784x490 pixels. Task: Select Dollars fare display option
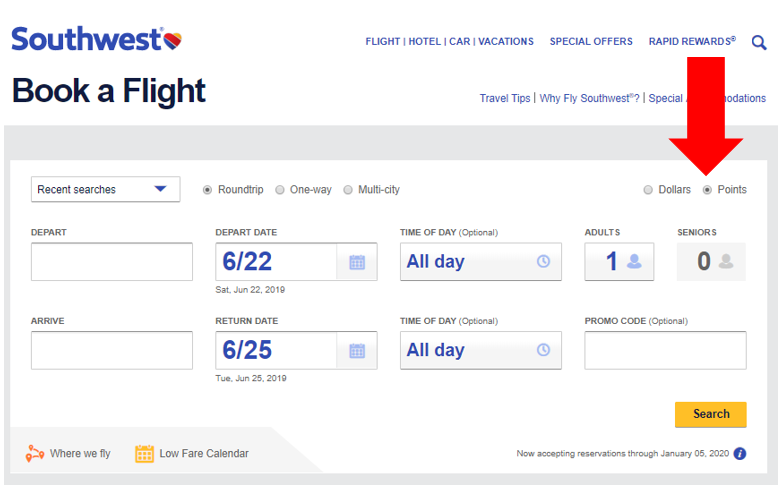pos(648,190)
